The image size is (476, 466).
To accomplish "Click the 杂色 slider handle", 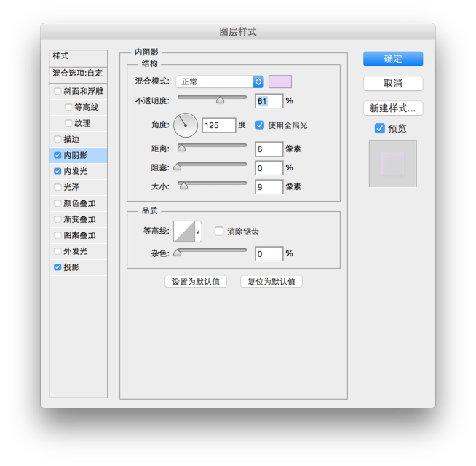I will click(x=178, y=253).
